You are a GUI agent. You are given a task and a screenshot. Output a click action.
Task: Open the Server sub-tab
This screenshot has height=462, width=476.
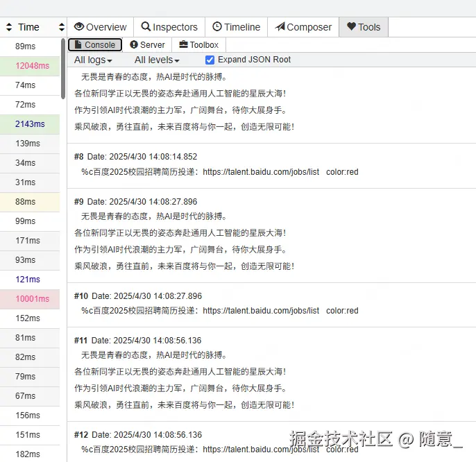pos(147,44)
